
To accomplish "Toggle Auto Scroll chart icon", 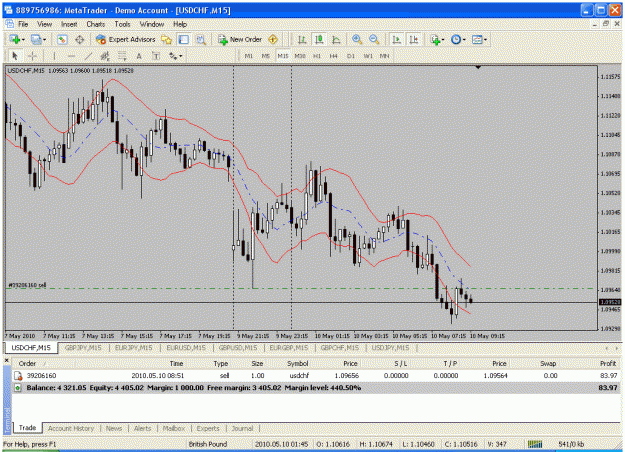I will [x=397, y=39].
